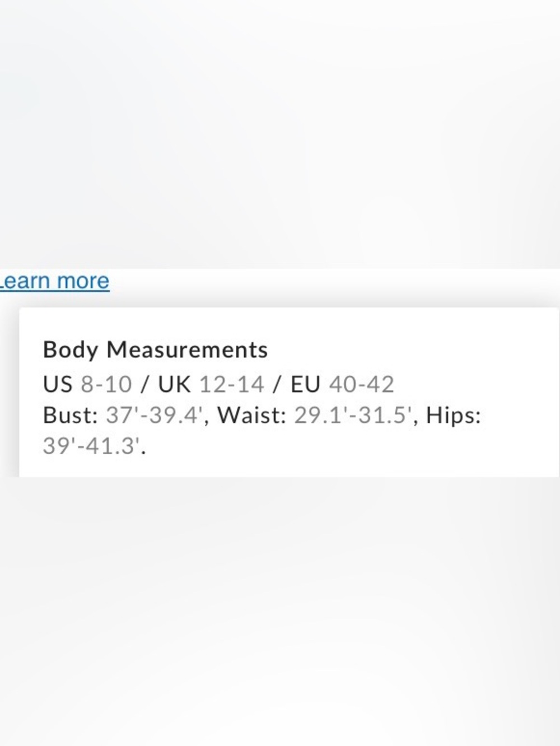Click the blurred background below the popup
Screen dimensions: 560x746
coord(280,610)
